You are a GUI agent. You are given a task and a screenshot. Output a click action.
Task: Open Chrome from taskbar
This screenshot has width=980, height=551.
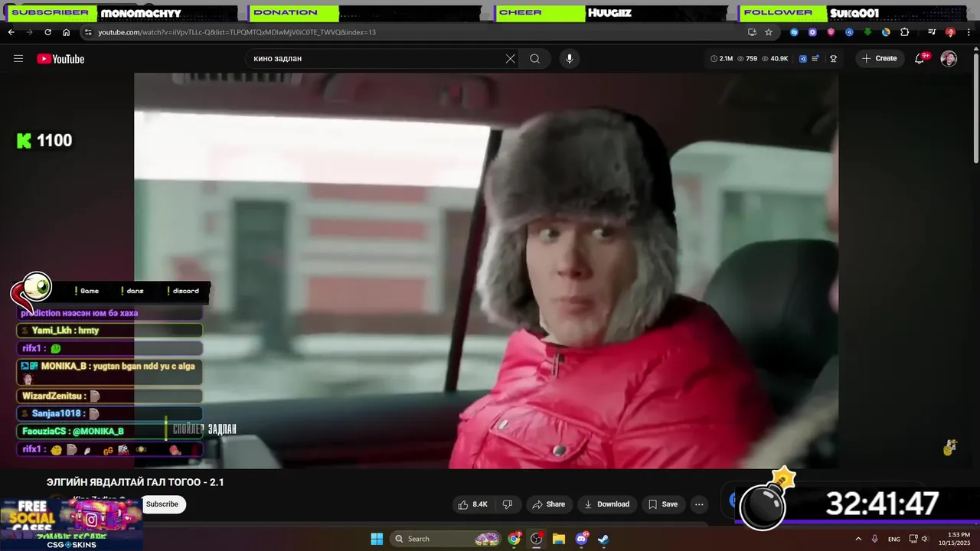click(514, 539)
